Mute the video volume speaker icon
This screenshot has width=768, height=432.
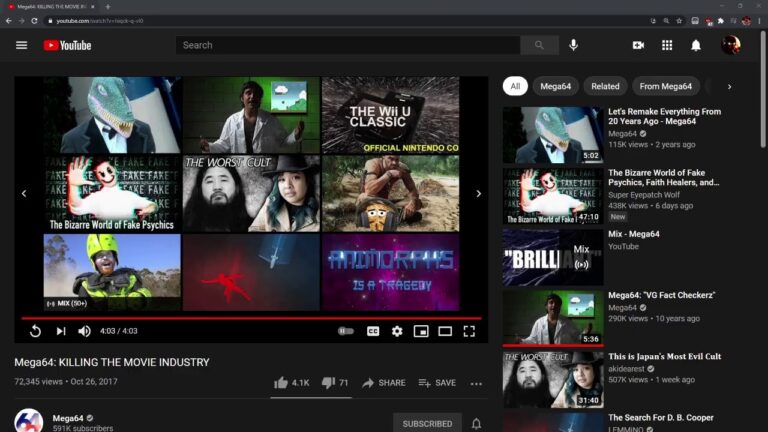point(84,331)
